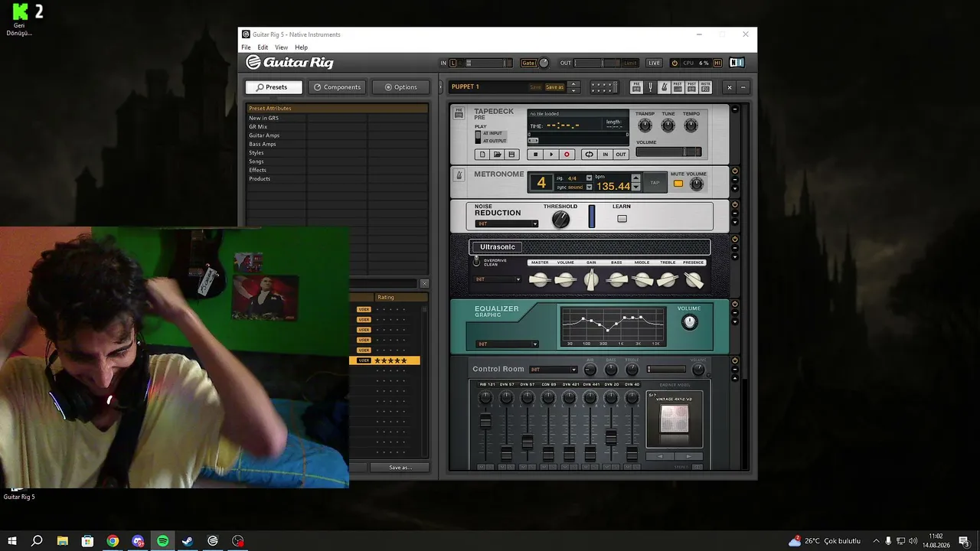Click the Noise Reduction Threshold knob
Viewport: 980px width, 551px height.
[561, 220]
